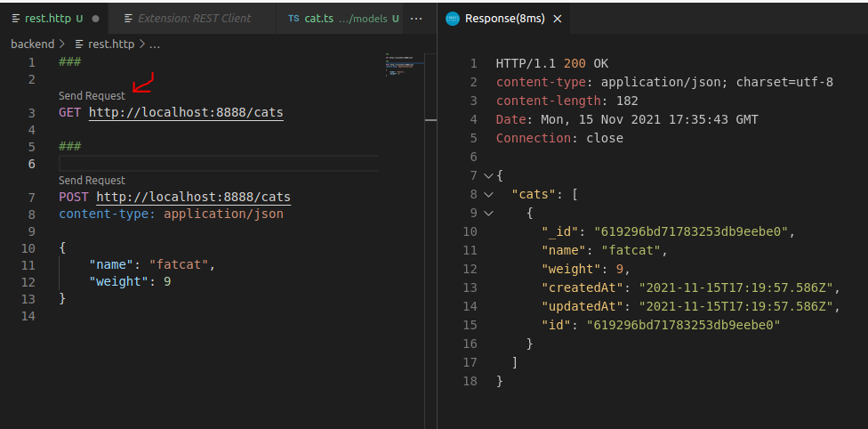The image size is (868, 429).
Task: Open the POST localhost:8888/cats URL
Action: point(193,197)
